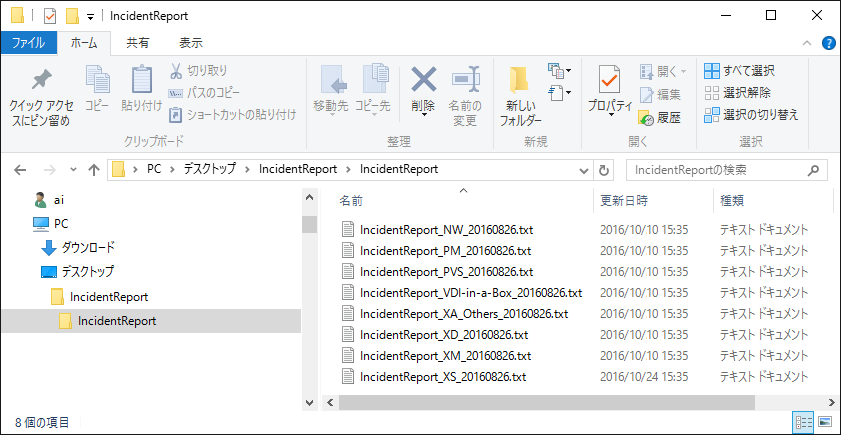
Task: Click the refresh button beside address bar
Action: tap(603, 169)
